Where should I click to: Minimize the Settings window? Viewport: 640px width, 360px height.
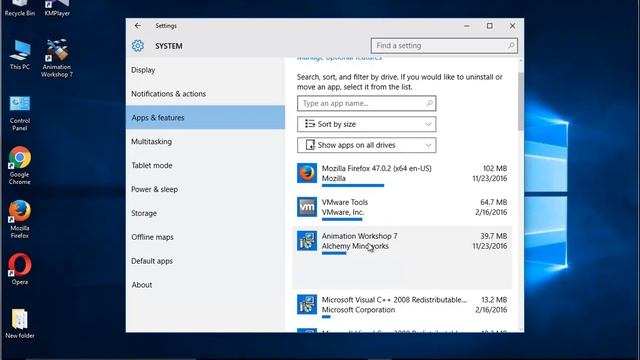pyautogui.click(x=467, y=26)
